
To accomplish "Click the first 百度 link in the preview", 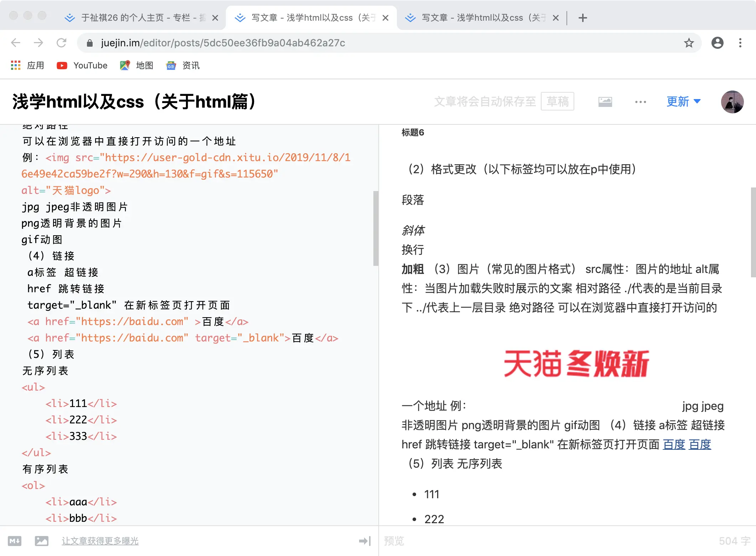I will tap(674, 444).
